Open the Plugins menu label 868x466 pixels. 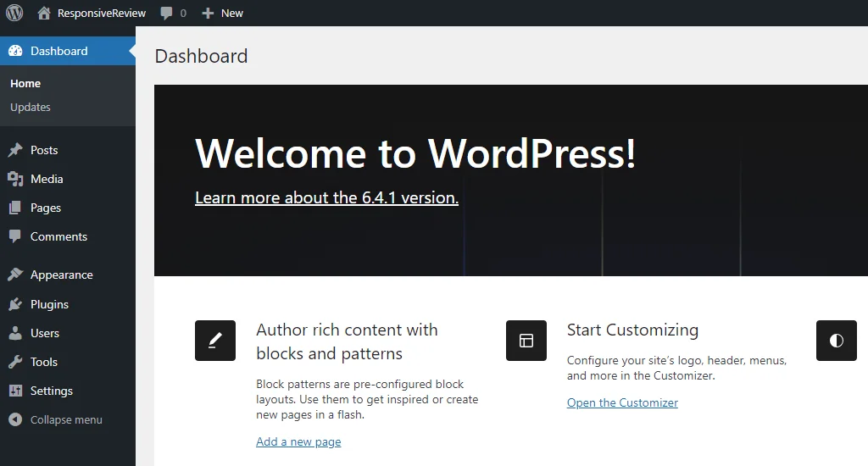(x=50, y=304)
